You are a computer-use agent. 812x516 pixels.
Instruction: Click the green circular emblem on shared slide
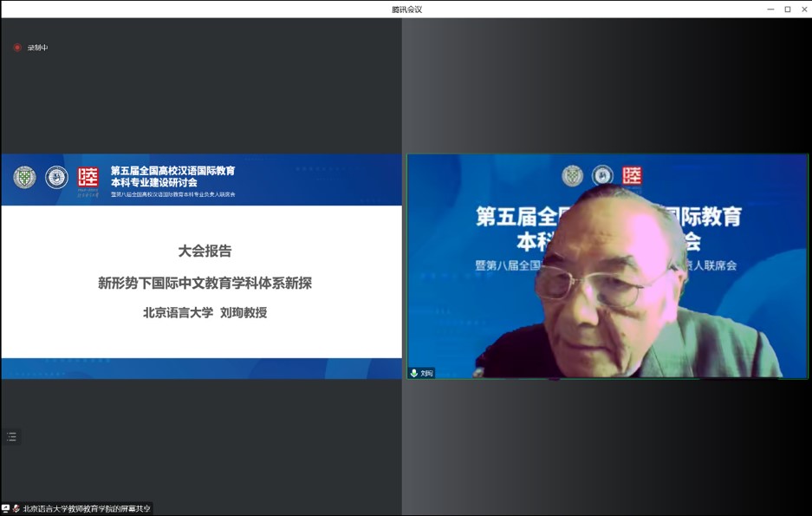point(24,177)
